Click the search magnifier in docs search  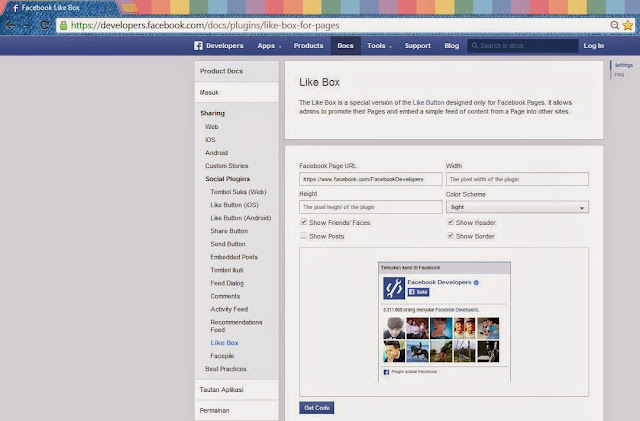[475, 46]
